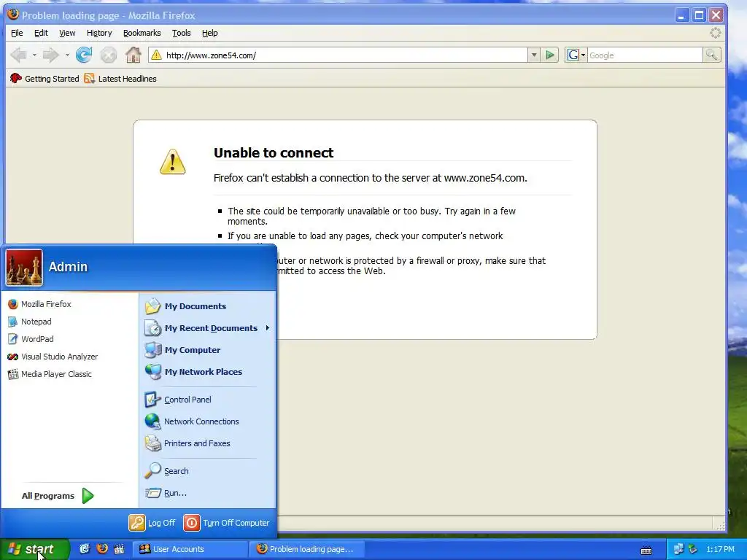Click the Firefox Forward arrow button
The width and height of the screenshot is (747, 560).
(x=50, y=55)
